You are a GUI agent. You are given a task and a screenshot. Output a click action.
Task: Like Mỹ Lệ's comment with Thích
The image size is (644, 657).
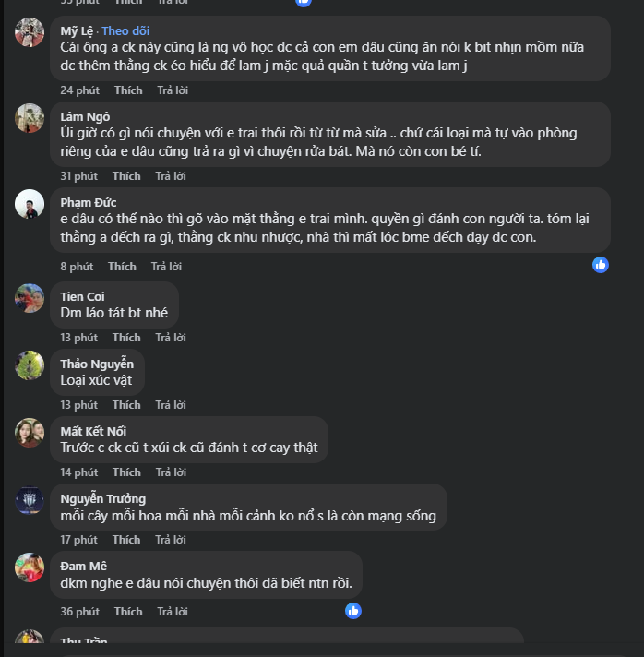point(128,90)
